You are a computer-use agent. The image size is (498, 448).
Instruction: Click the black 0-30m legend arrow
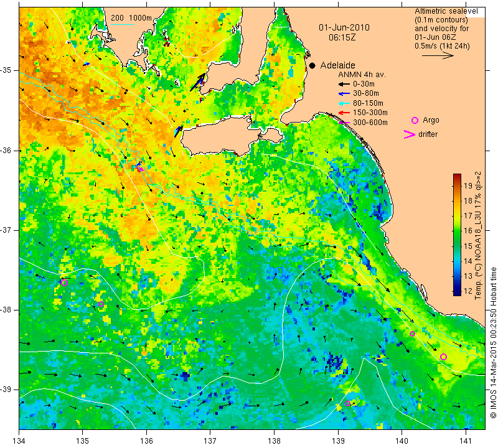pyautogui.click(x=344, y=85)
